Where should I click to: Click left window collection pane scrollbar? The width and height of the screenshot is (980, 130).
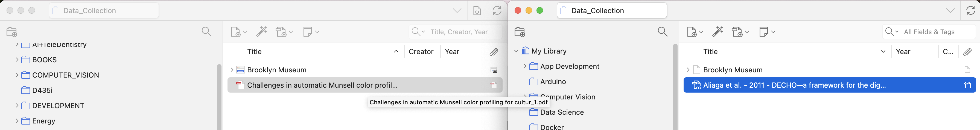point(219,97)
